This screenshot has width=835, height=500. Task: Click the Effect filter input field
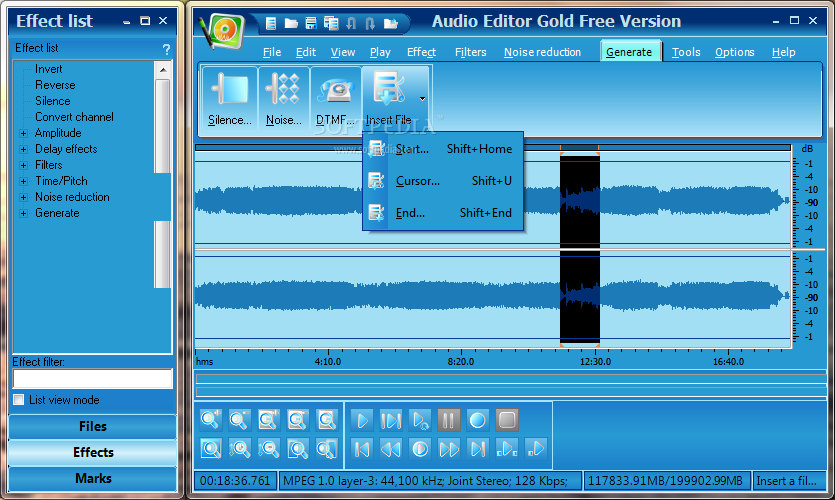point(93,379)
